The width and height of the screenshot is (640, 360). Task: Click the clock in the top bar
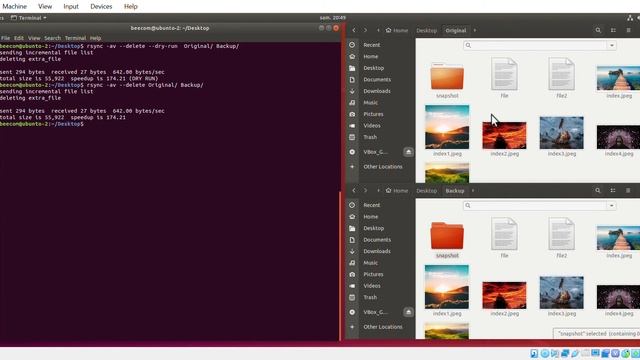click(333, 18)
